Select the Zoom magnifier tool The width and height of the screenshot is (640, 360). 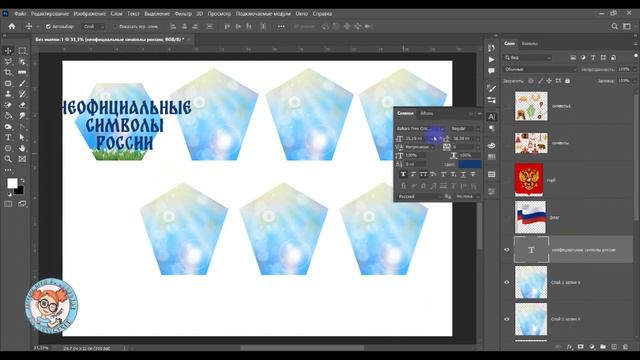(x=8, y=159)
